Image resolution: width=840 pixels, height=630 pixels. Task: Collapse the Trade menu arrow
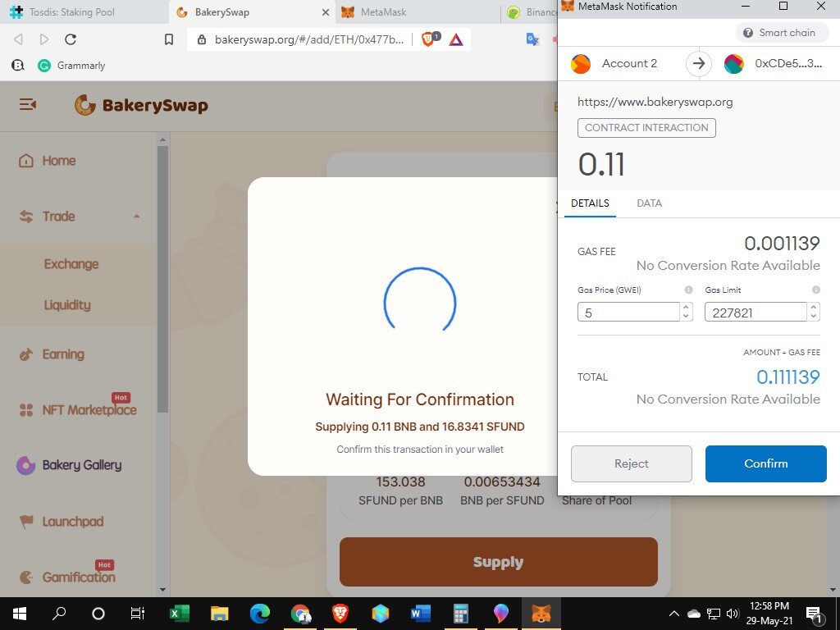tap(137, 217)
